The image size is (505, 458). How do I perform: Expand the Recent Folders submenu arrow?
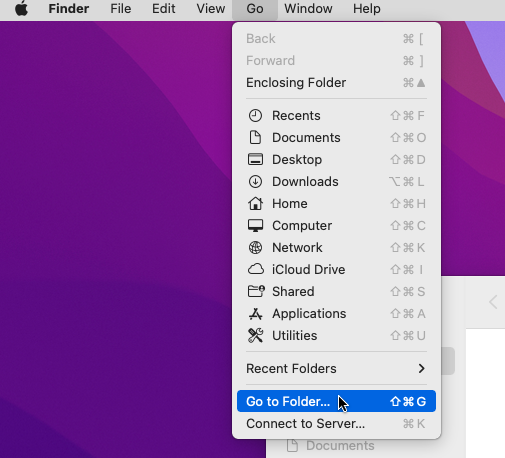click(422, 368)
